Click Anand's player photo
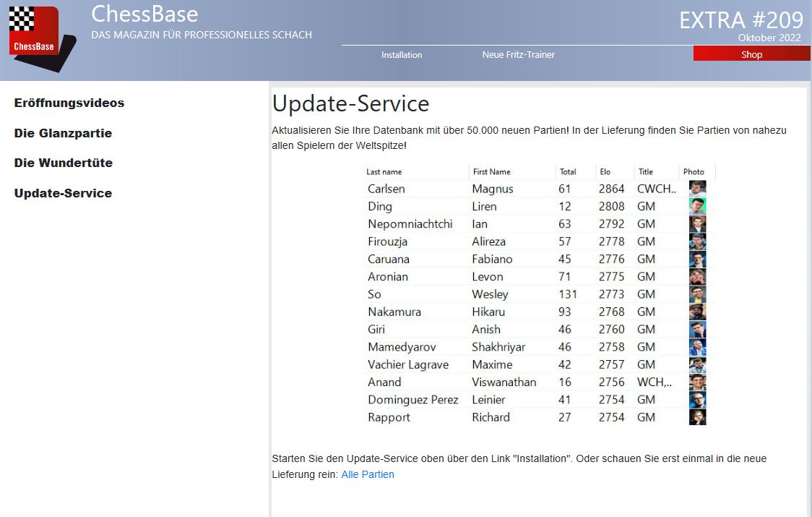 [697, 382]
